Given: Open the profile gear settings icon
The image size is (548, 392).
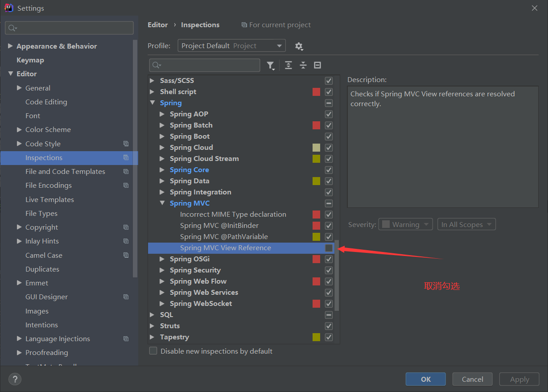Looking at the screenshot, I should point(299,46).
